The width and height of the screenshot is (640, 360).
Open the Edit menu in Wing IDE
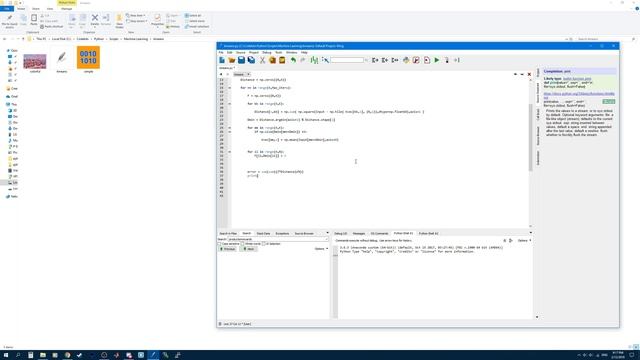(x=229, y=52)
